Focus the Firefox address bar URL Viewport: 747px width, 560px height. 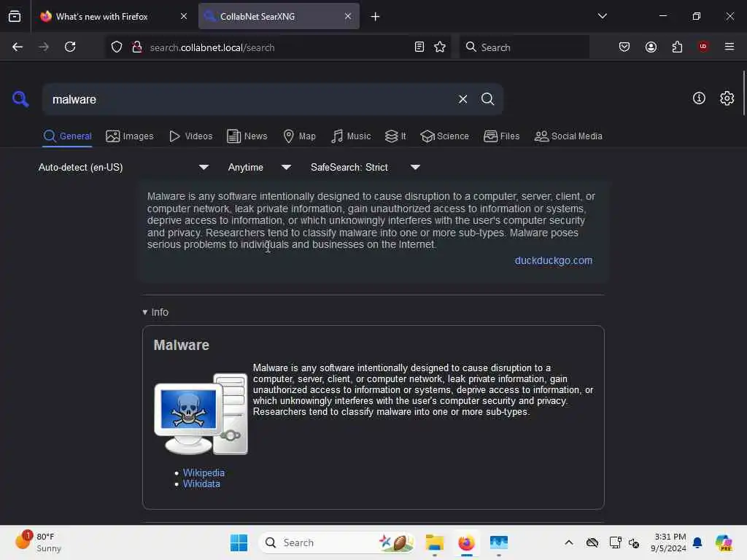pyautogui.click(x=276, y=47)
